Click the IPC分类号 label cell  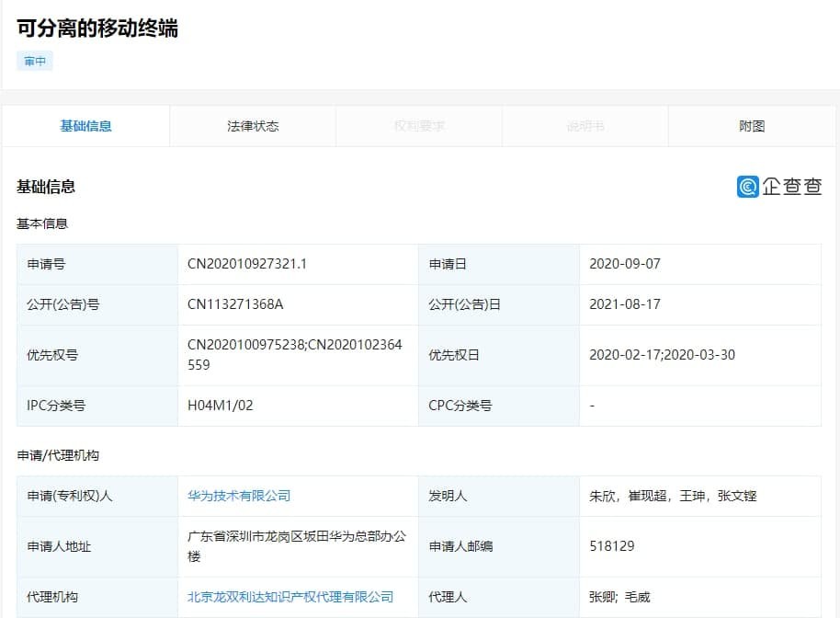coord(97,406)
